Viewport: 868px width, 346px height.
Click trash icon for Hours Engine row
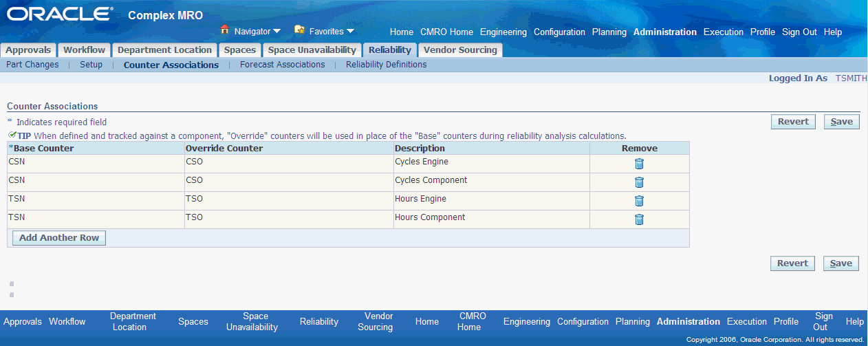[639, 201]
